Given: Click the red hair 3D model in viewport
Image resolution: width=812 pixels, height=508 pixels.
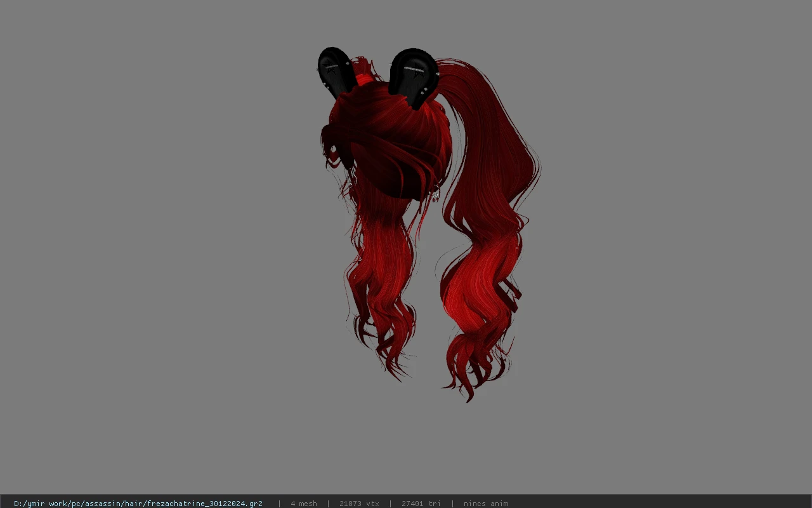Looking at the screenshot, I should [x=429, y=224].
